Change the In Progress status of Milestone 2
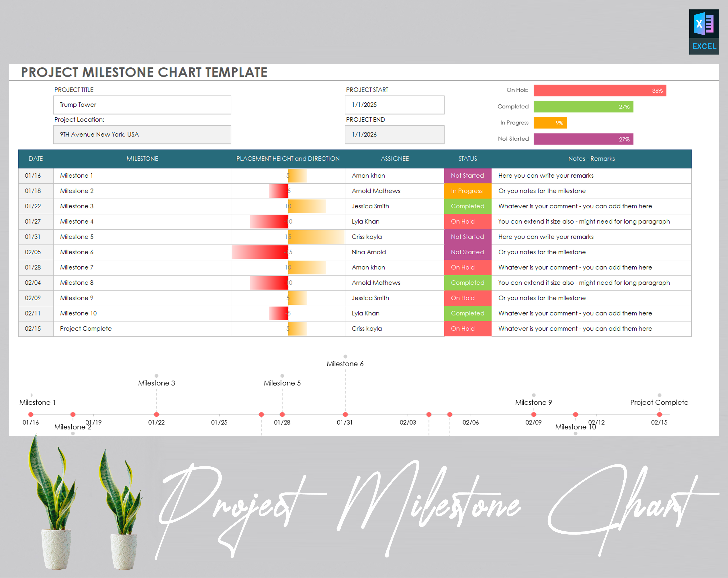 click(468, 191)
